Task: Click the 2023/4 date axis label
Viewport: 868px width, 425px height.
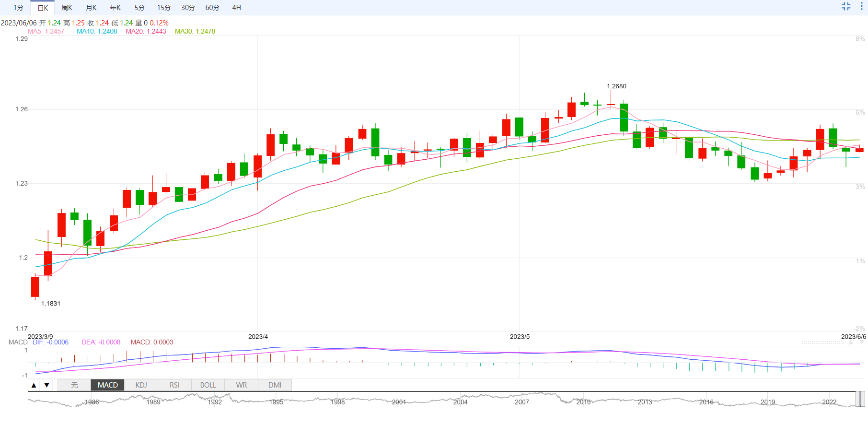Action: 258,337
